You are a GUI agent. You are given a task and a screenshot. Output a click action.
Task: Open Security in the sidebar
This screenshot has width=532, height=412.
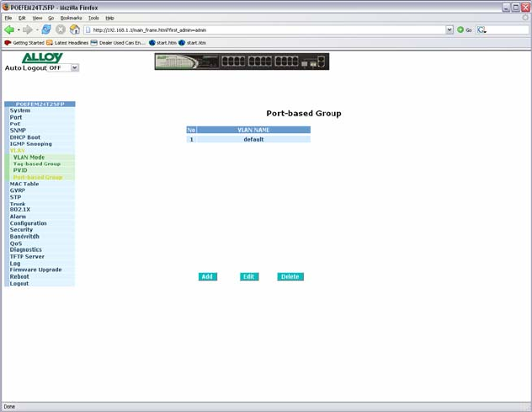[21, 230]
